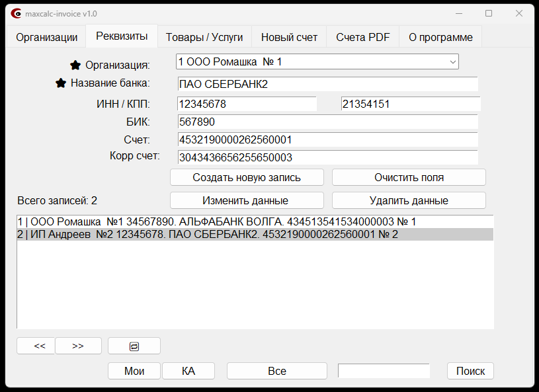Close the maxcalc-invoice window
This screenshot has height=392, width=539.
[x=519, y=13]
